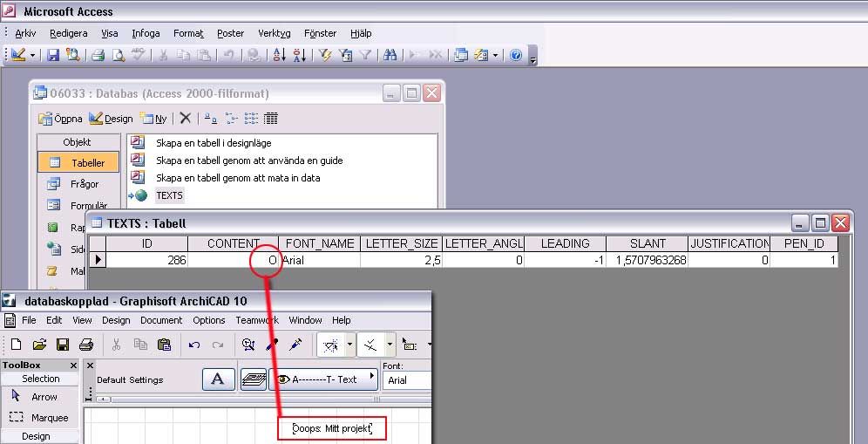The height and width of the screenshot is (444, 868).
Task: Create new file in ArchiCAD toolbar
Action: (x=16, y=345)
